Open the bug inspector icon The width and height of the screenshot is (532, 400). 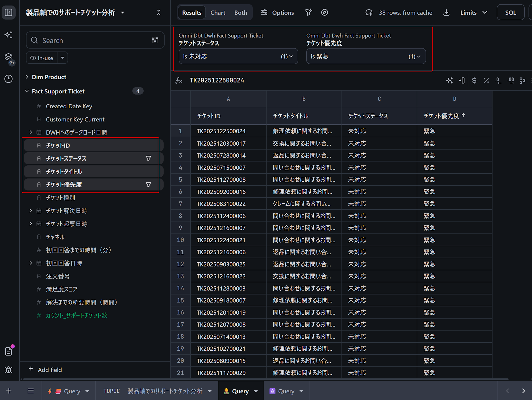tap(9, 370)
